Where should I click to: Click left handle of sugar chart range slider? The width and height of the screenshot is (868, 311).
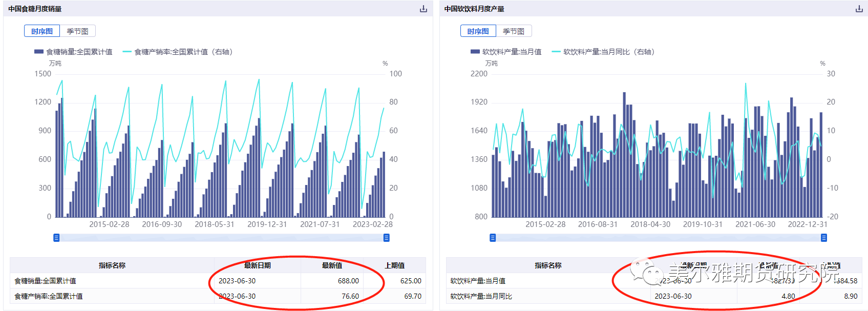tap(56, 238)
